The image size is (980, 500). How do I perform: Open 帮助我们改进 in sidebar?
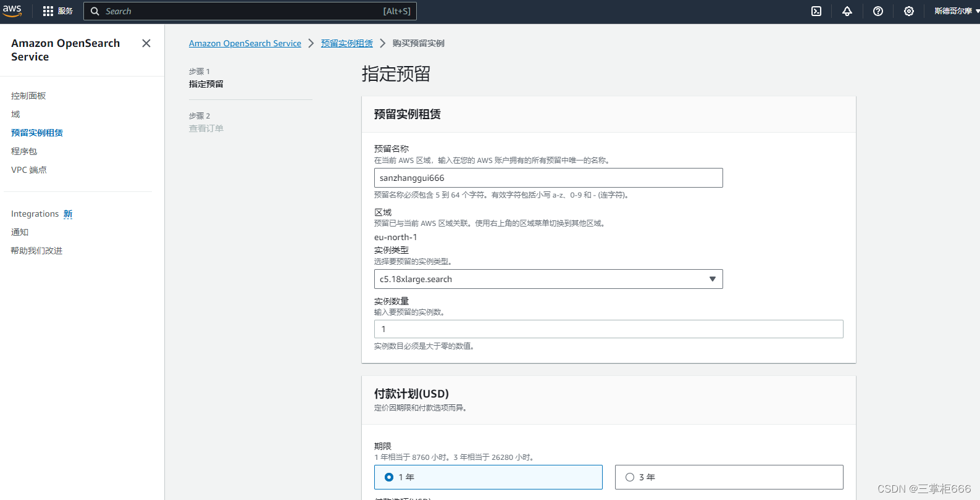(x=37, y=251)
